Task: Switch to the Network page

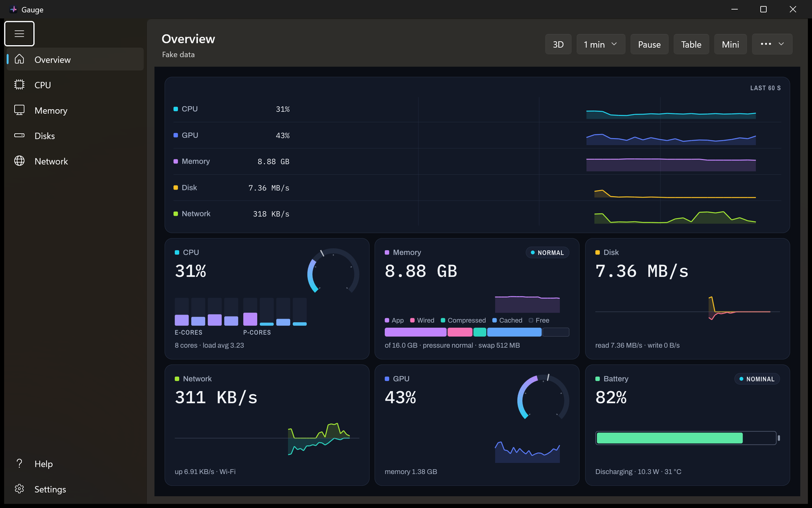Action: [x=74, y=161]
